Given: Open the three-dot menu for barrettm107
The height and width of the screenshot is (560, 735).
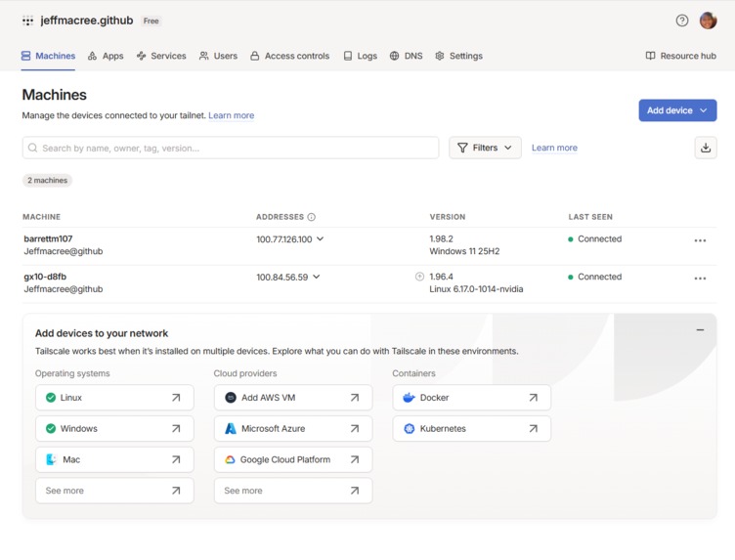Looking at the screenshot, I should (700, 240).
